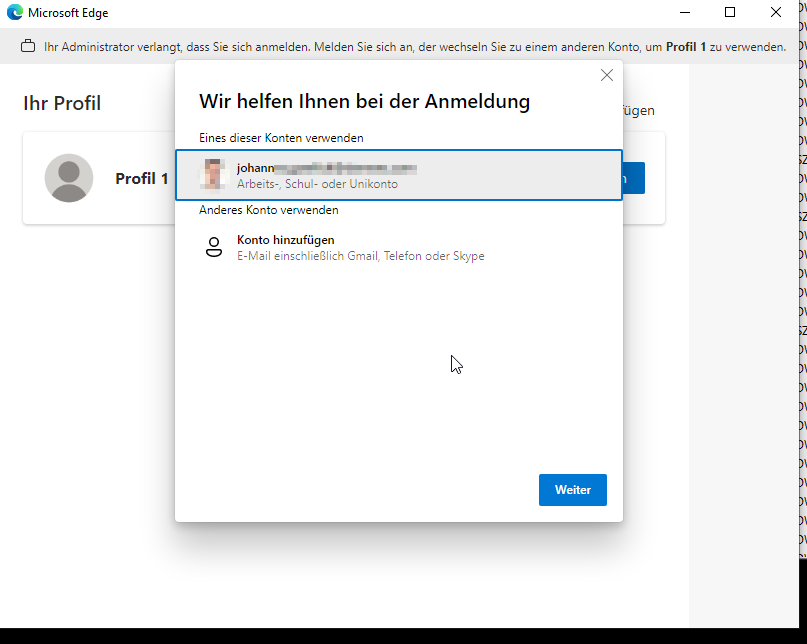Close the sign-in help dialog
This screenshot has width=807, height=644.
[x=607, y=75]
